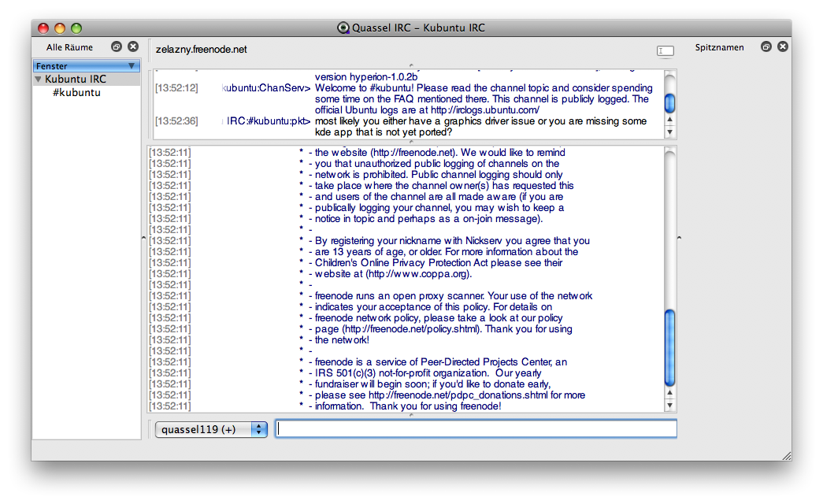Click the main chat pane scroll-down arrow
This screenshot has width=823, height=504.
669,406
